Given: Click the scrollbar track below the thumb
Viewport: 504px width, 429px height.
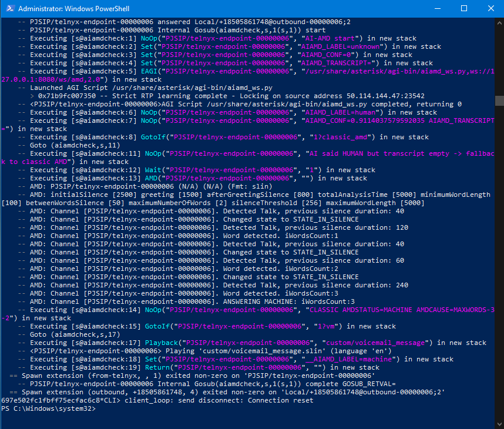Looking at the screenshot, I should click(x=499, y=257).
